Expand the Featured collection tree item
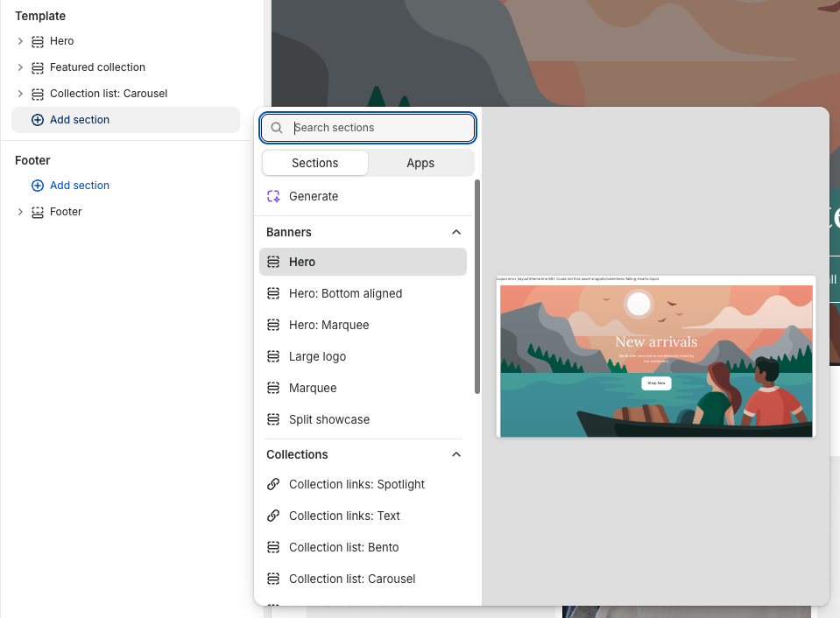The height and width of the screenshot is (618, 840). (x=20, y=67)
